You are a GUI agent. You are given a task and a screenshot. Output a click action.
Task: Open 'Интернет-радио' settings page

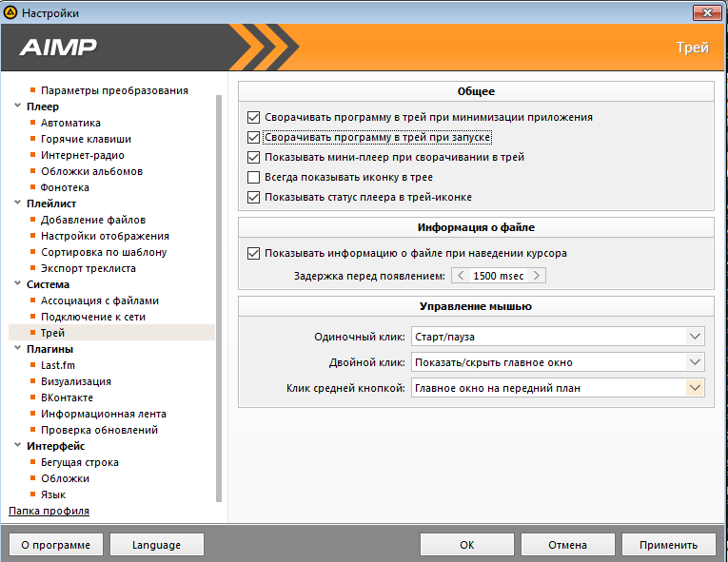click(83, 155)
